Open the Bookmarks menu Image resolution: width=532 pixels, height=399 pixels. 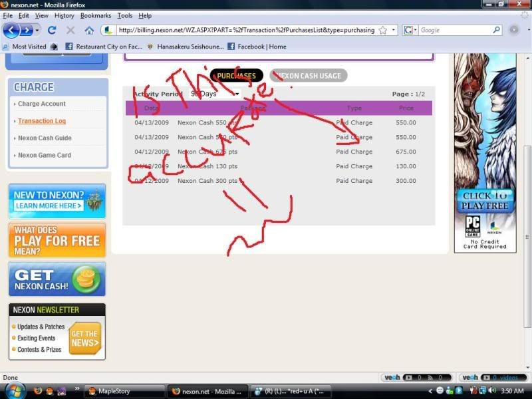(96, 15)
